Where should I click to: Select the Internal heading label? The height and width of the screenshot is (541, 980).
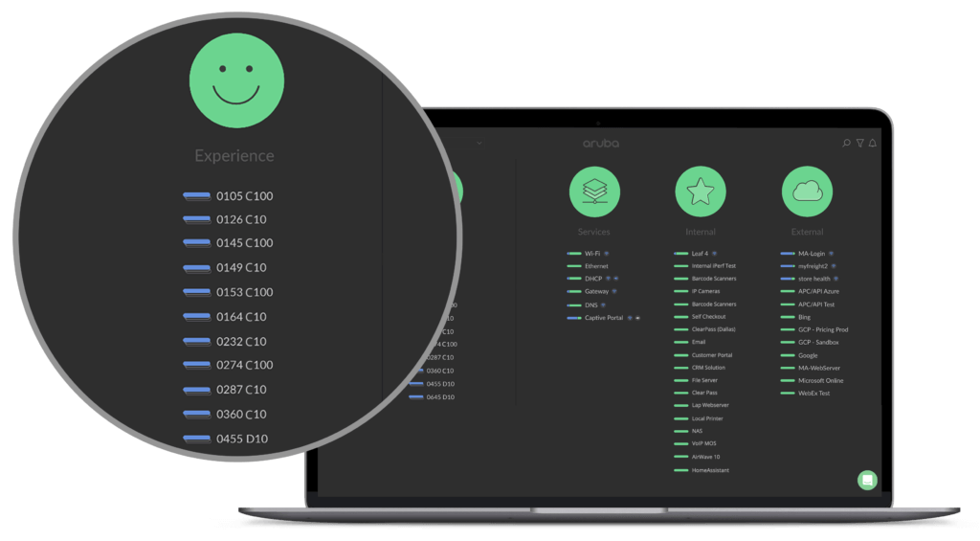tap(700, 232)
